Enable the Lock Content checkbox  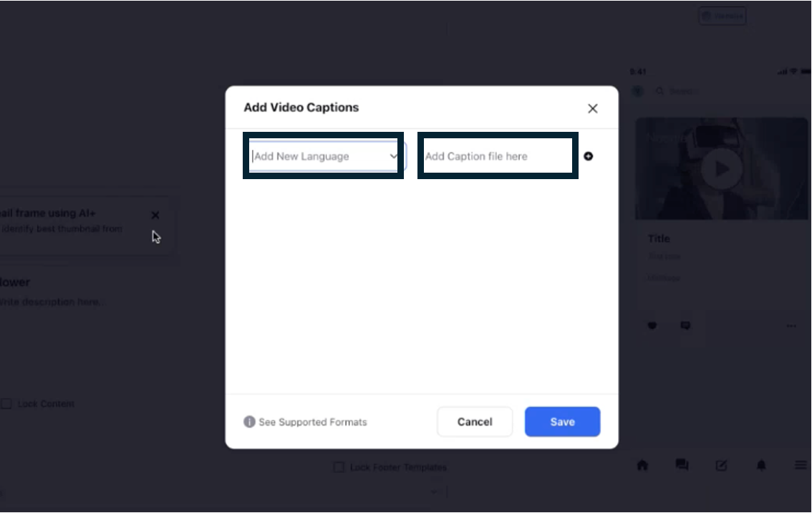6,403
